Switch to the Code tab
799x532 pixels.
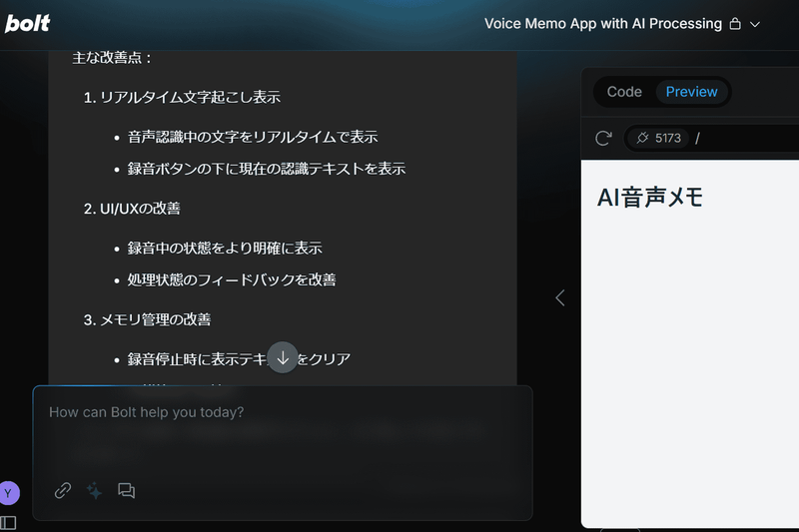[x=624, y=92]
